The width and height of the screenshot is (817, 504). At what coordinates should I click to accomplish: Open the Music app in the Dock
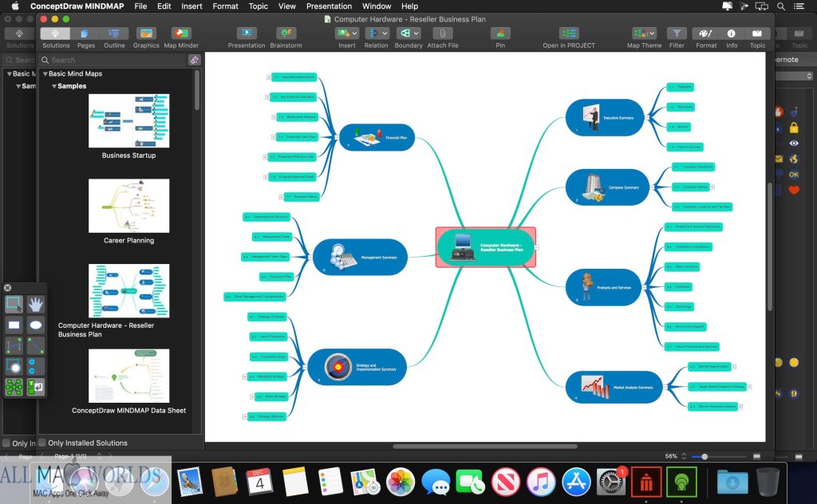[x=541, y=481]
